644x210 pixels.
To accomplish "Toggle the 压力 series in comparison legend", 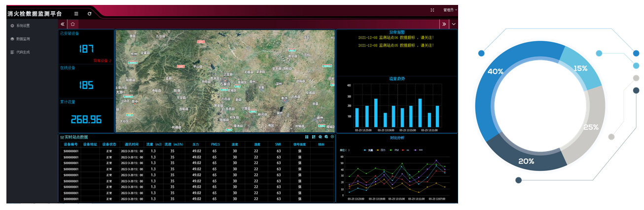I will point(381,150).
